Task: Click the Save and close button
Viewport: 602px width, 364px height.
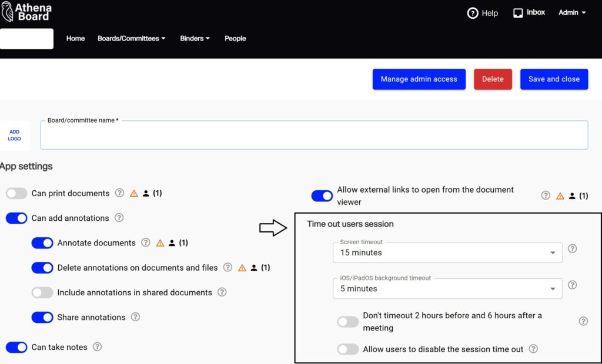Action: [x=554, y=79]
